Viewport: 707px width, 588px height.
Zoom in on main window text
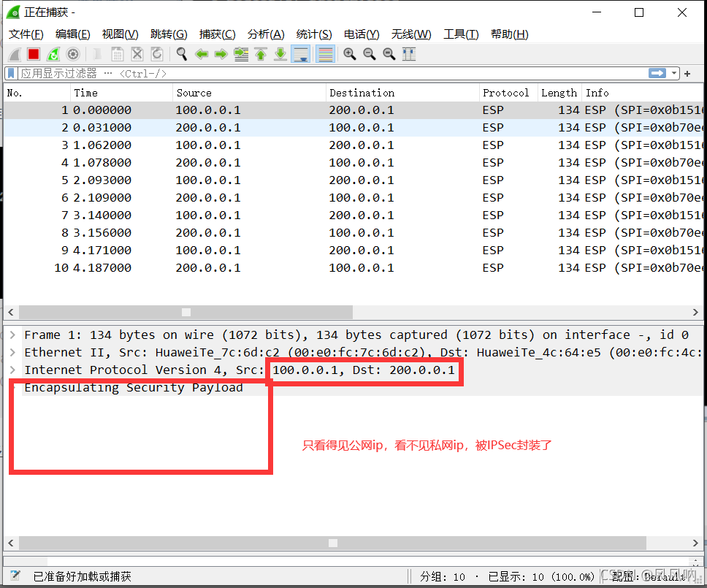[349, 55]
